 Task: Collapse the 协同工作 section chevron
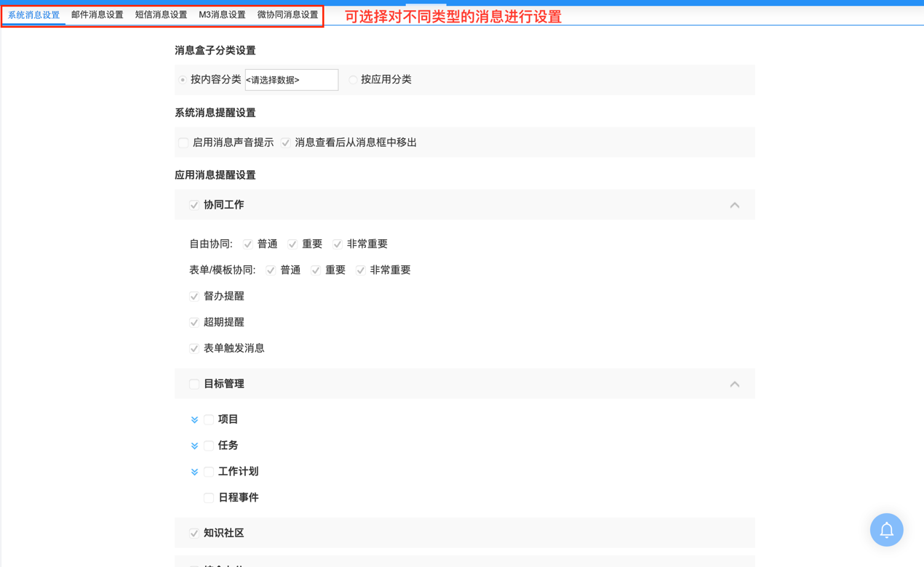(735, 204)
